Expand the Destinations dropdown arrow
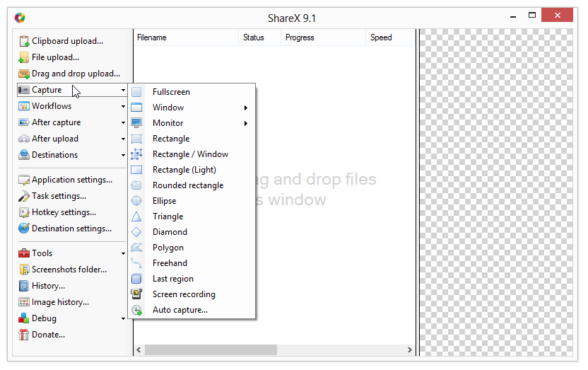Screen dimensions: 588x370 123,155
